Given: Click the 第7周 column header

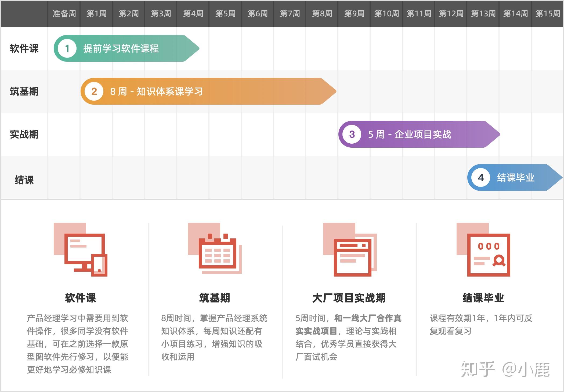Looking at the screenshot, I should [290, 14].
